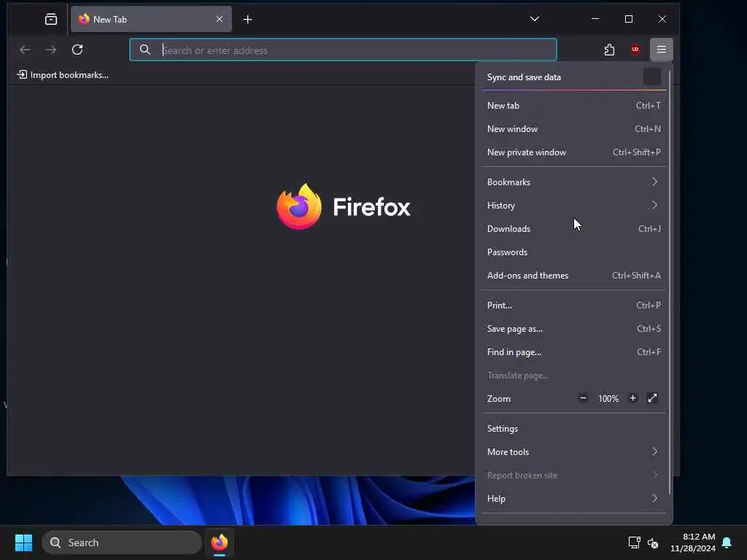Screen dimensions: 747x560
Task: Open the display/cast system tray icon
Action: tap(634, 542)
